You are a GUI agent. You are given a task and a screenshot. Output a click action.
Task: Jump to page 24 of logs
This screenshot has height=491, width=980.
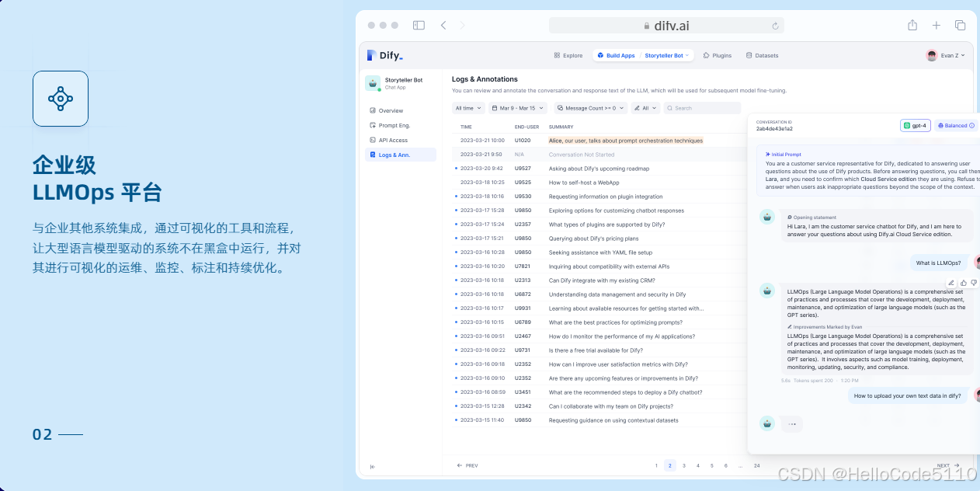[757, 465]
